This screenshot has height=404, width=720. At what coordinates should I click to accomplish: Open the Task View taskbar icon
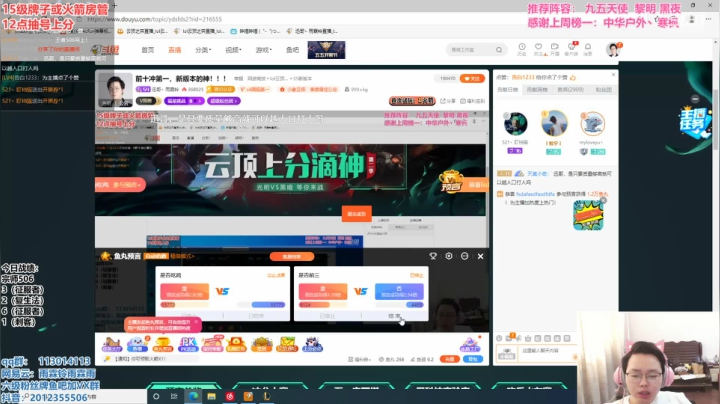[174, 396]
